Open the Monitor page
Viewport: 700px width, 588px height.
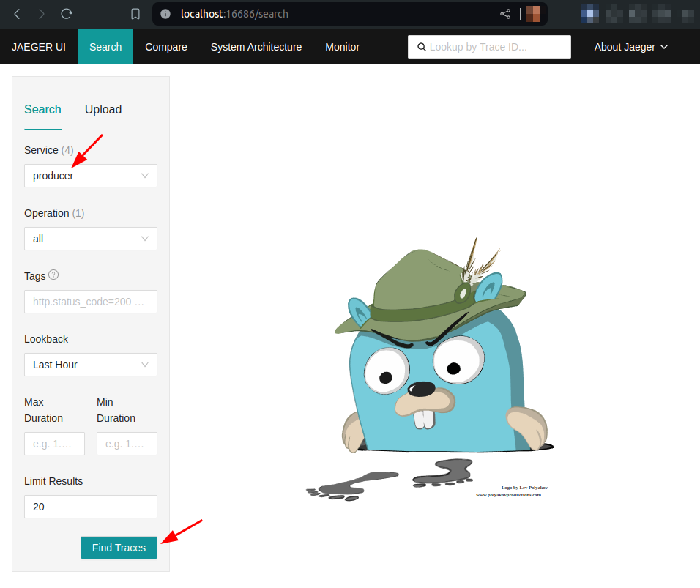[343, 47]
